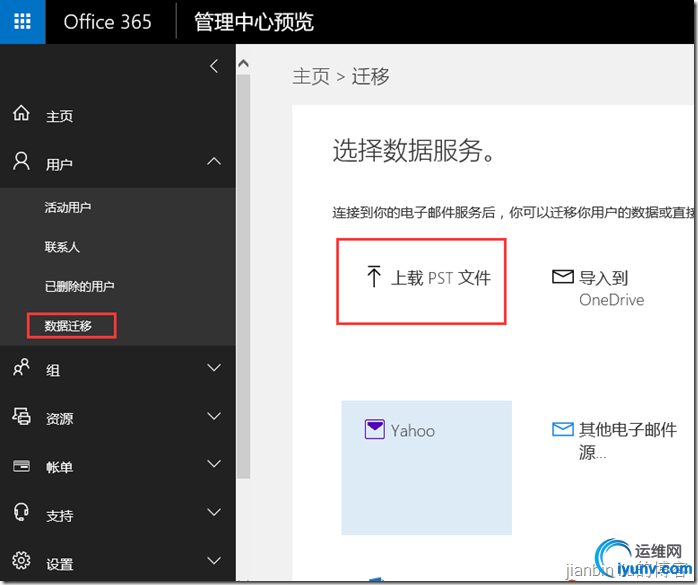Expand the 支持 section chevron
This screenshot has height=585, width=698.
click(214, 512)
